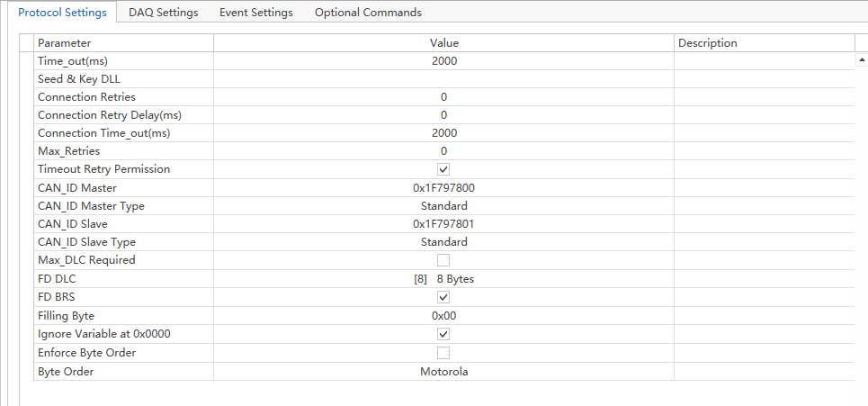Viewport: 868px width, 406px height.
Task: Click the Filling Byte value 0x00
Action: 443,316
